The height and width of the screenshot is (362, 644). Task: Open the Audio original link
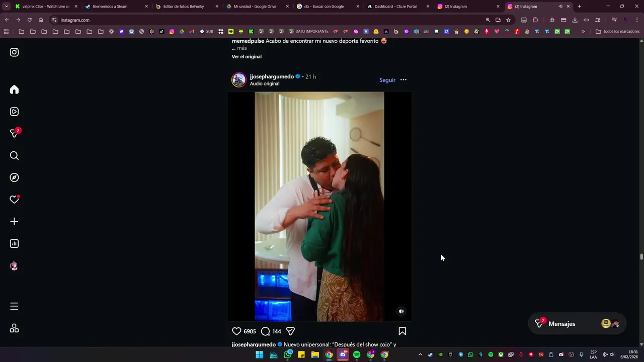pos(265,83)
